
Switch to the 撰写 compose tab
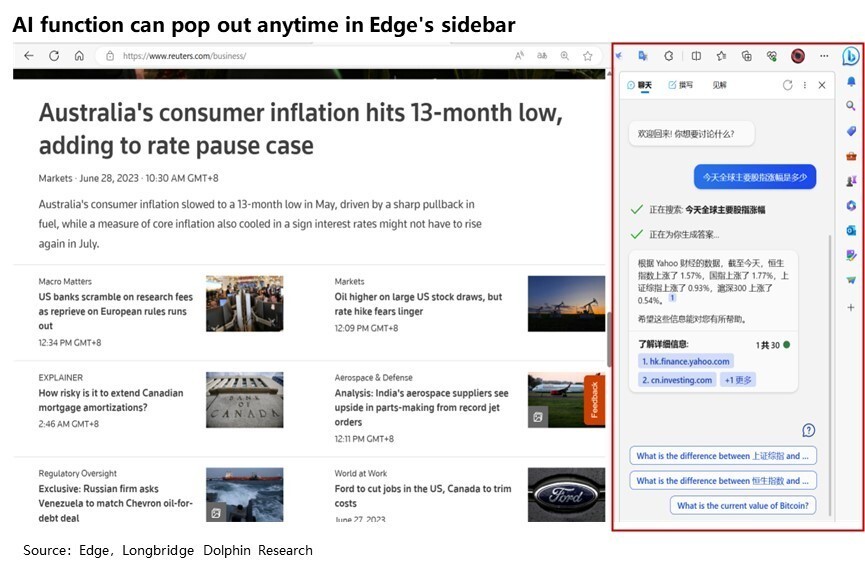[680, 86]
